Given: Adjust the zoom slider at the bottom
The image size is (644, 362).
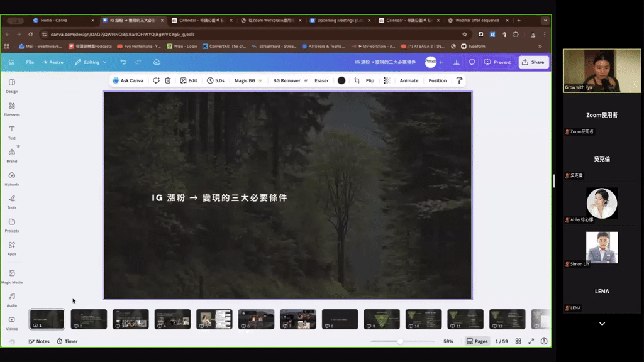Looking at the screenshot, I should click(401, 341).
